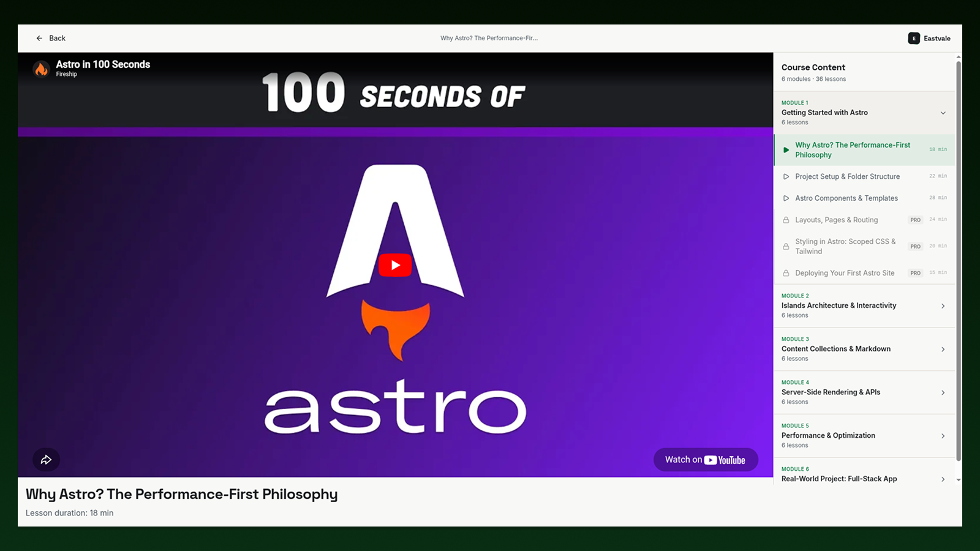Select locked lesson Styling in Astro: Scoped CSS & Tailwind
Image resolution: width=980 pixels, height=551 pixels.
864,247
